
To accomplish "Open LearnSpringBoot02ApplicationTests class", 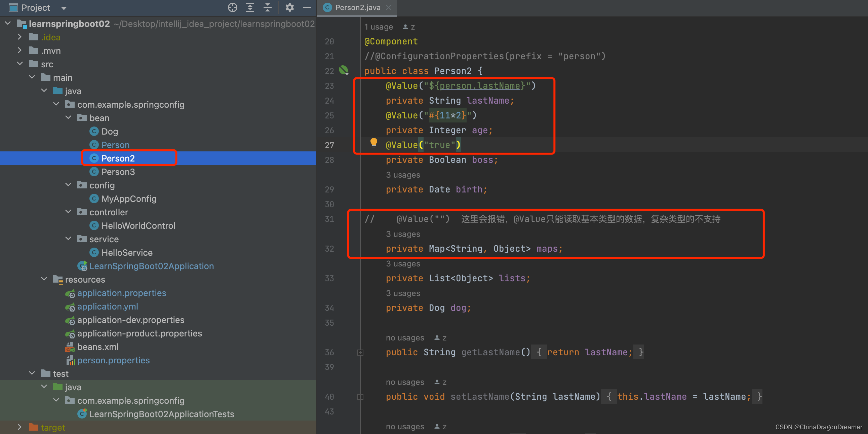I will click(161, 414).
